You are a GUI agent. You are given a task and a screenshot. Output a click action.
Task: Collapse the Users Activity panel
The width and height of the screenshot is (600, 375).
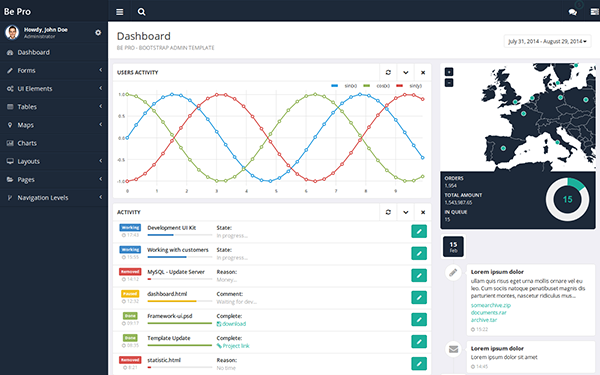click(406, 72)
